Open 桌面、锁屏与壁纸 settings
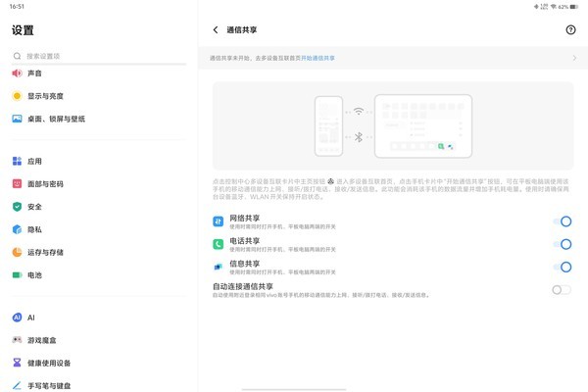Viewport: 588px width, 392px height. (x=99, y=119)
